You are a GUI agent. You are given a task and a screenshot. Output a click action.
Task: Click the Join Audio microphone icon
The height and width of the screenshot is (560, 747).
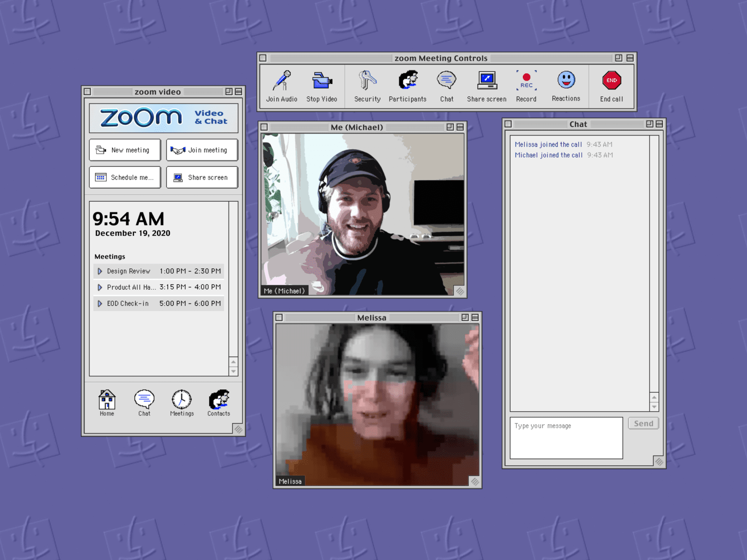282,81
